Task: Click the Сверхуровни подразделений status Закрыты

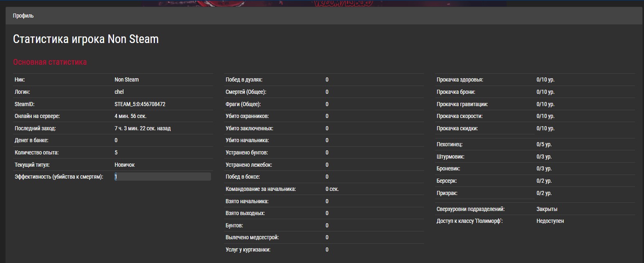Action: [x=547, y=209]
